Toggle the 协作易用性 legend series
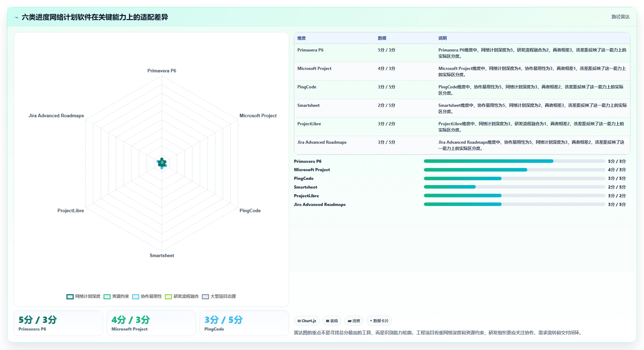The image size is (644, 350). pos(147,296)
